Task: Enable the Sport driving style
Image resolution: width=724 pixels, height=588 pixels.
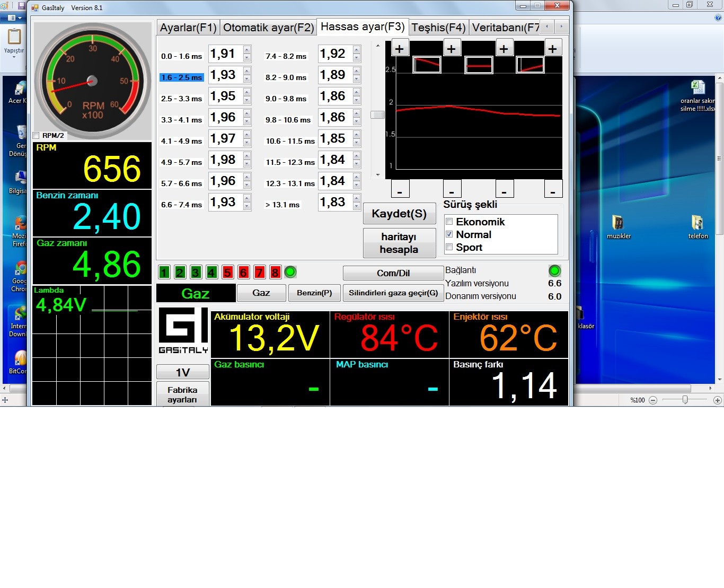Action: tap(449, 247)
